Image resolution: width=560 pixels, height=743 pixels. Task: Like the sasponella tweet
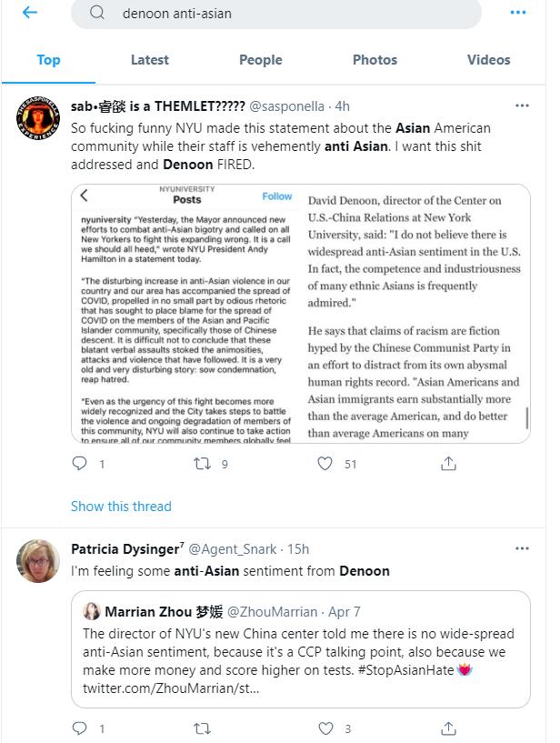[325, 463]
